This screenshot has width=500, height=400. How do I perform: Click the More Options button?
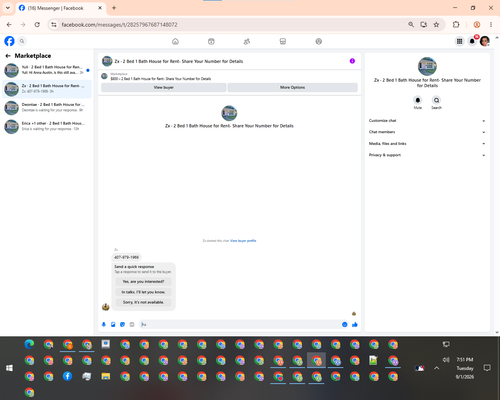(x=293, y=87)
